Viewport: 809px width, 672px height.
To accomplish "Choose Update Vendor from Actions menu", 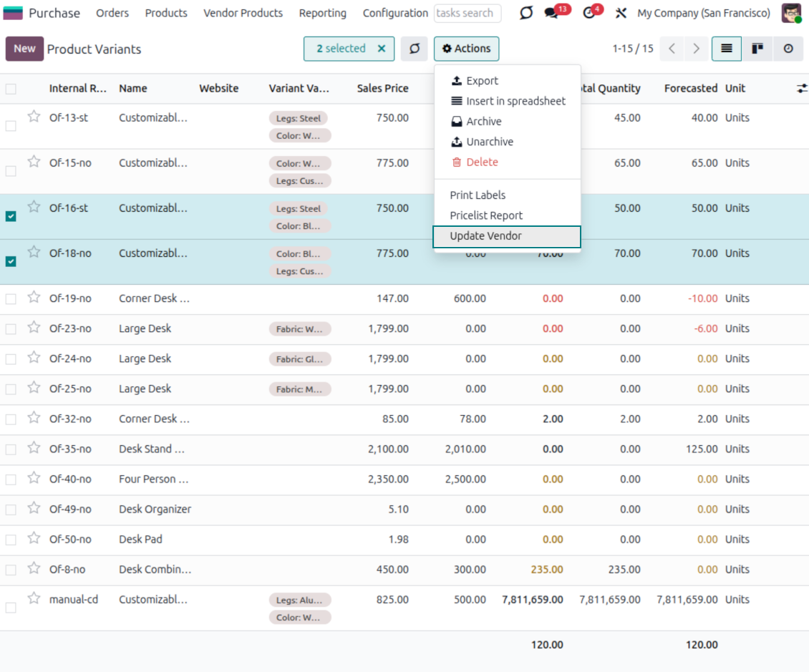I will pyautogui.click(x=485, y=236).
